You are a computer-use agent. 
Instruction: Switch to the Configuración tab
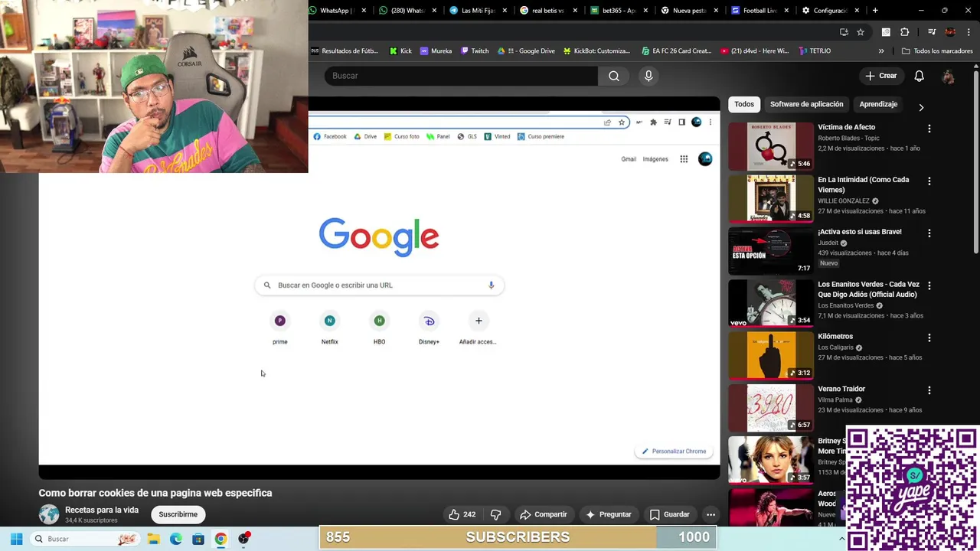tap(830, 11)
